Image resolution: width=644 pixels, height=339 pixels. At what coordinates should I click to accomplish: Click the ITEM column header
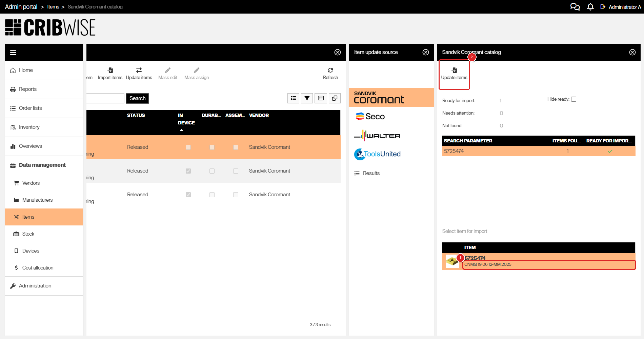(x=470, y=247)
